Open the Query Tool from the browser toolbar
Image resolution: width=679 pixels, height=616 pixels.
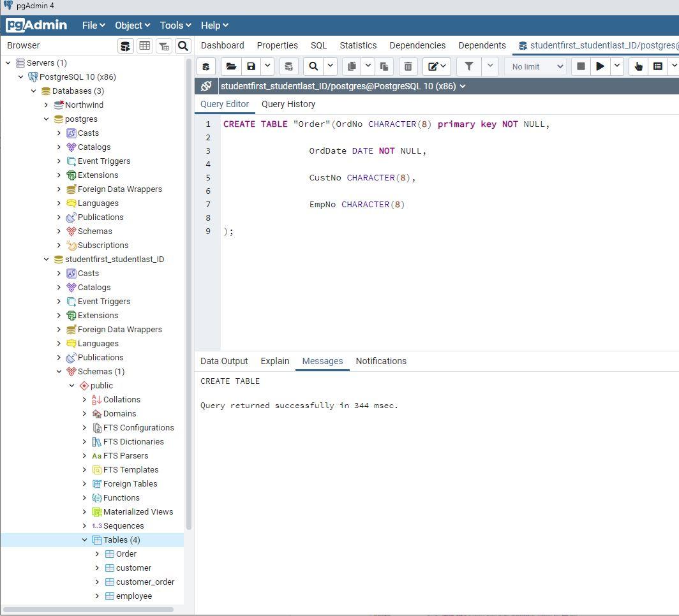pyautogui.click(x=125, y=45)
